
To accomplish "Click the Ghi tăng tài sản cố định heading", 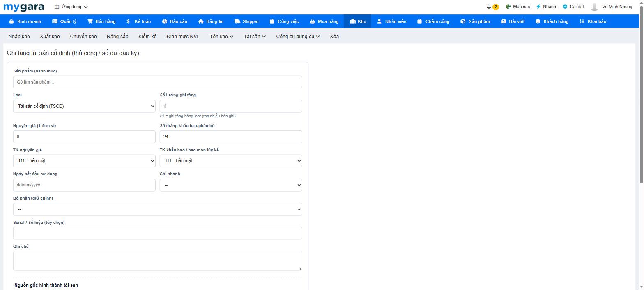I will point(73,53).
